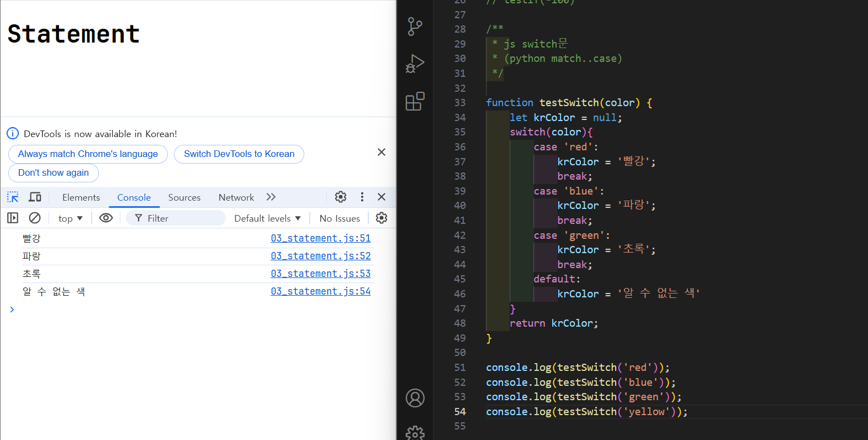The image size is (868, 440).
Task: Click "case 'green':" on line 42
Action: point(572,235)
